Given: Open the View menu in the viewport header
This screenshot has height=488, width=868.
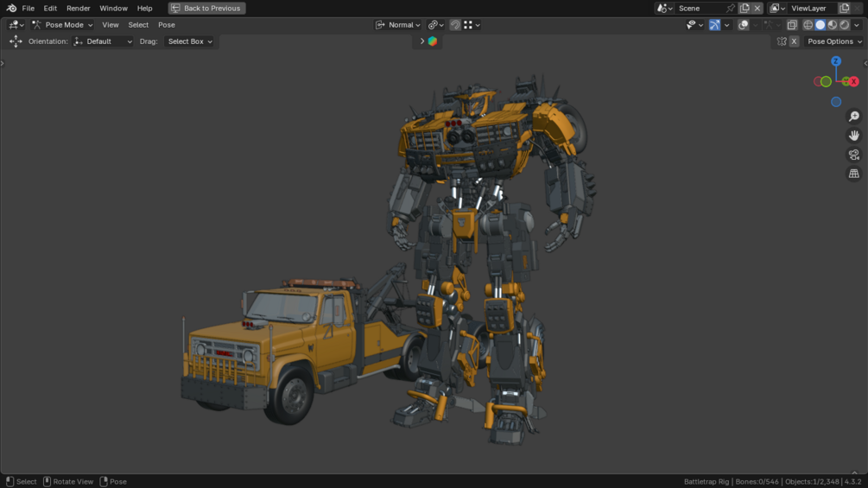Looking at the screenshot, I should coord(111,25).
